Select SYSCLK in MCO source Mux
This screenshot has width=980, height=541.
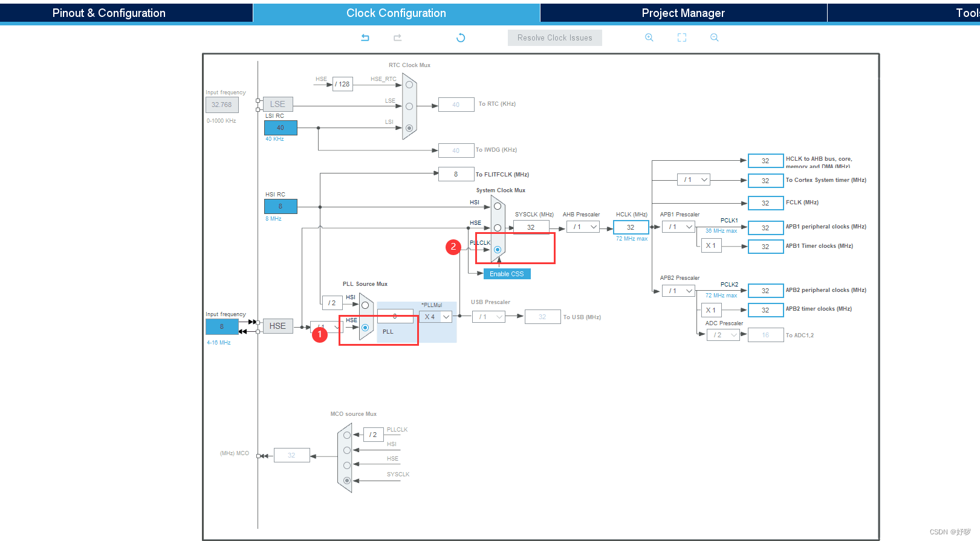click(x=347, y=481)
